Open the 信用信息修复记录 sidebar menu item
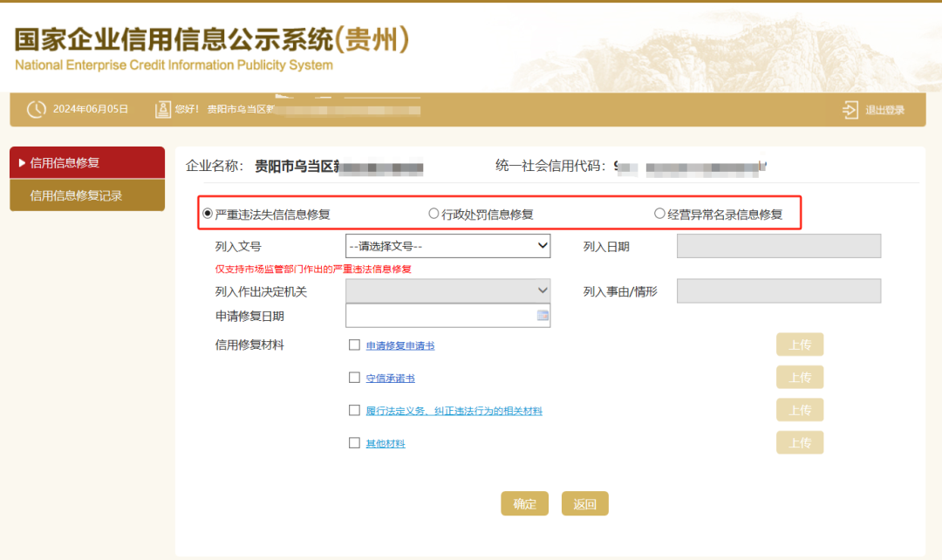The width and height of the screenshot is (942, 560). pos(87,195)
